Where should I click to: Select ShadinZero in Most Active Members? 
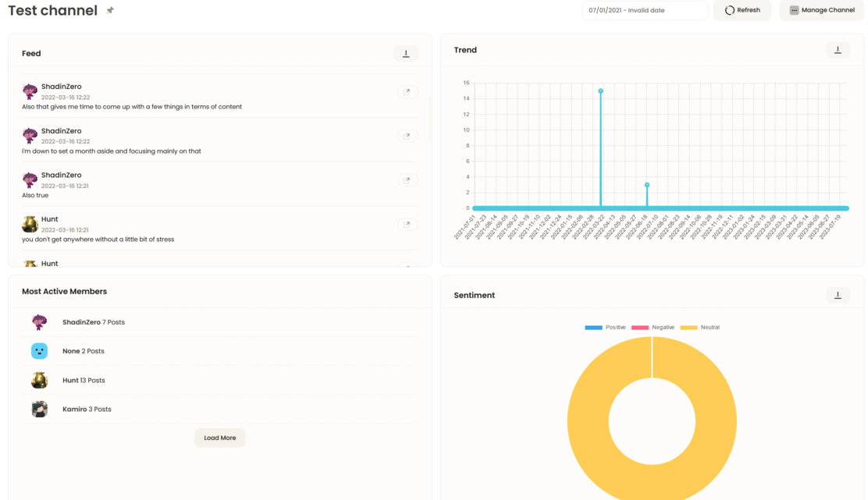[81, 322]
